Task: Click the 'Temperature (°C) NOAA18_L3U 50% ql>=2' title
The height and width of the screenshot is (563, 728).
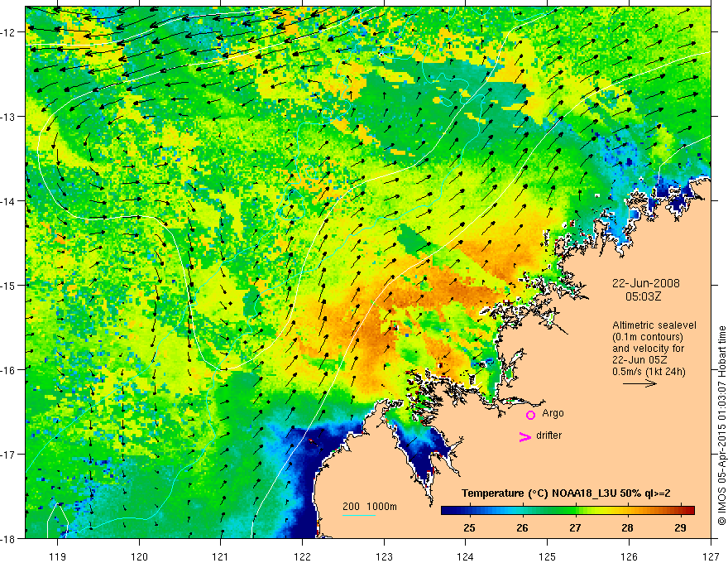Action: [x=566, y=493]
